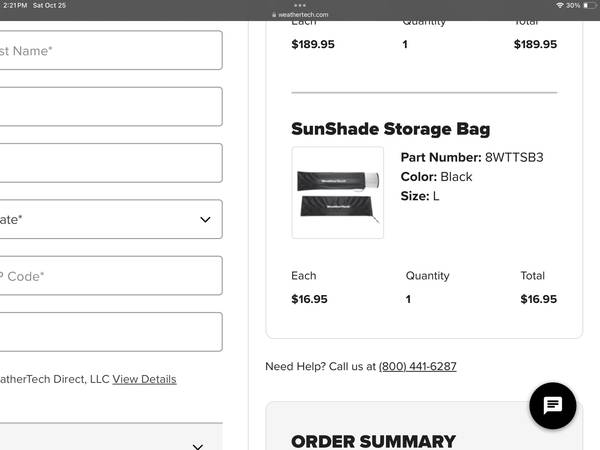Tap the weathertech.com address bar
Image resolution: width=600 pixels, height=450 pixels.
click(x=304, y=16)
